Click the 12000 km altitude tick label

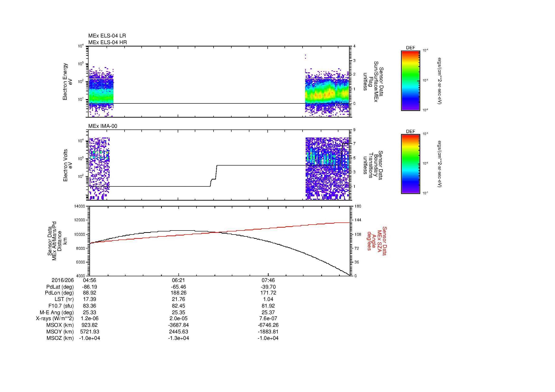(x=79, y=220)
